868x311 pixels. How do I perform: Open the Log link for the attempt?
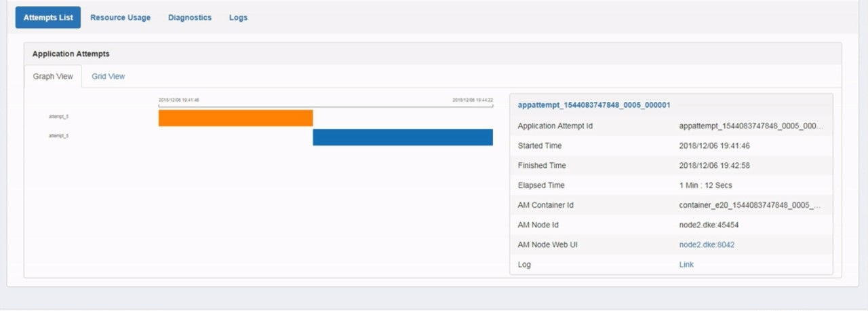(x=686, y=264)
